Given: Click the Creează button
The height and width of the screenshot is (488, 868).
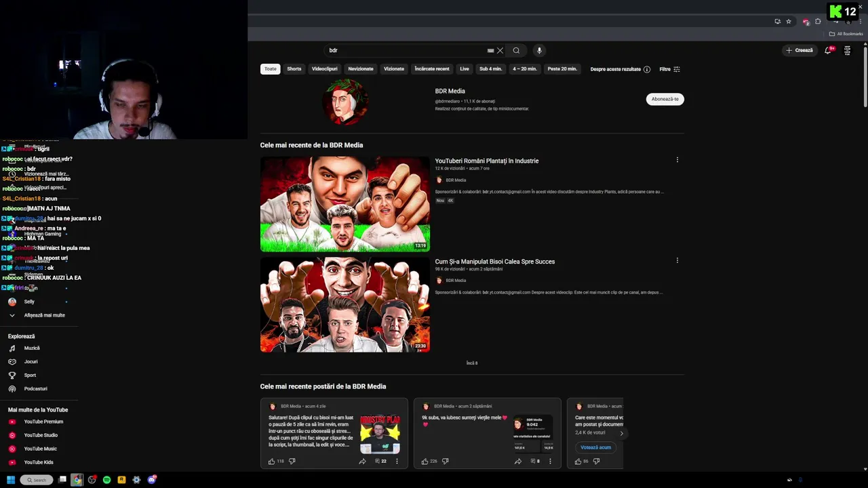Looking at the screenshot, I should click(x=800, y=50).
